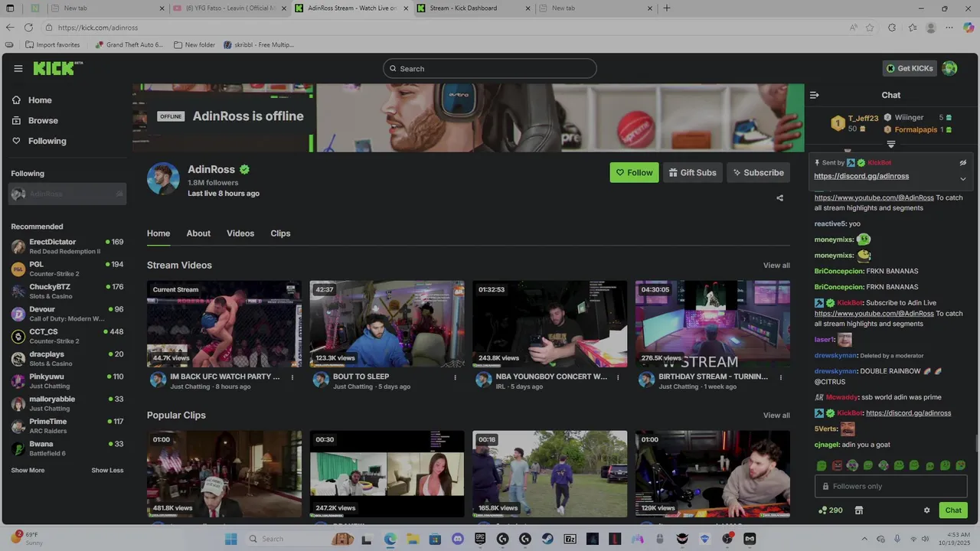Switch to the Clips tab

[x=280, y=233]
